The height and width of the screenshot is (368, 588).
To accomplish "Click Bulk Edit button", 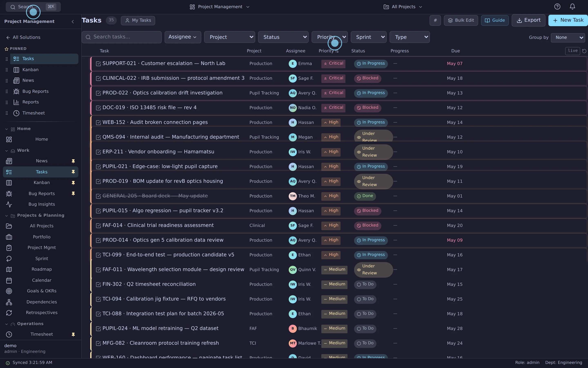I will [461, 20].
